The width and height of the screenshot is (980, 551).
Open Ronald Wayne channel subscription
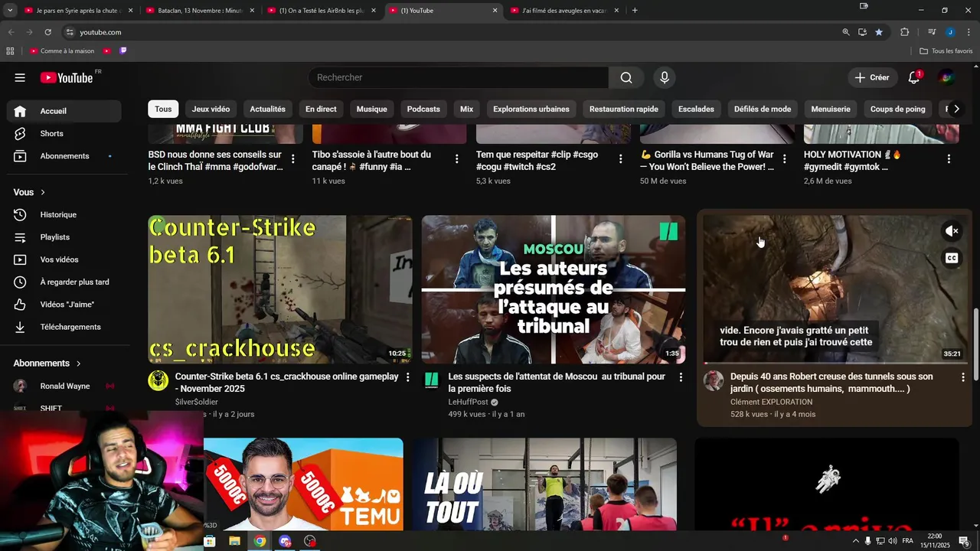64,386
